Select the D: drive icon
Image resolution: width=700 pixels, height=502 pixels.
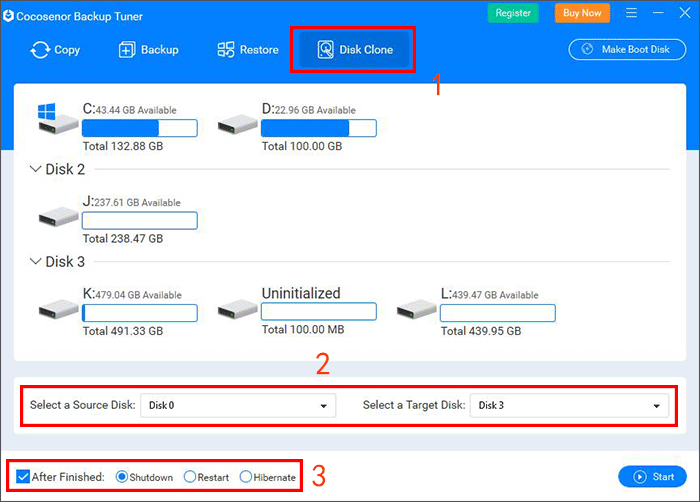tap(238, 125)
